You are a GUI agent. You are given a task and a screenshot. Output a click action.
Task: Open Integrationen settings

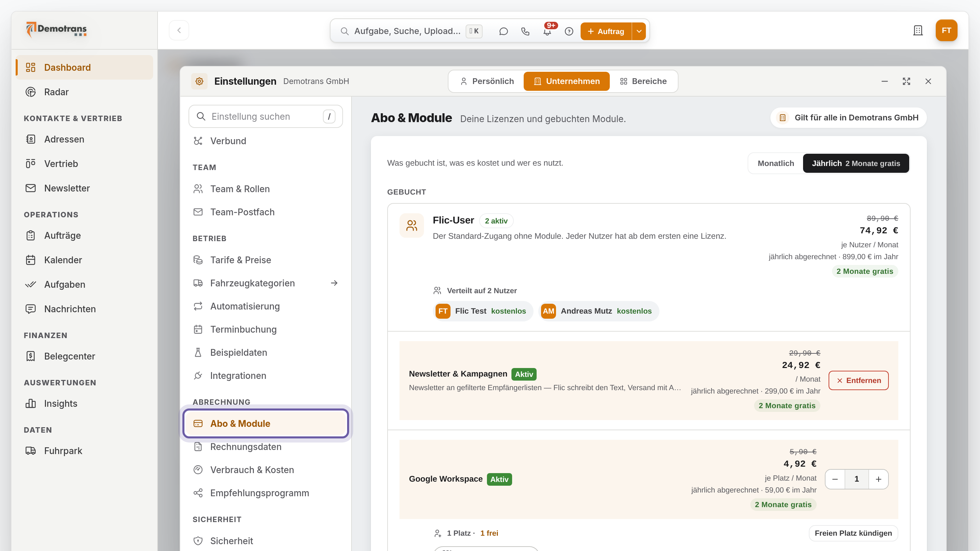coord(265,376)
